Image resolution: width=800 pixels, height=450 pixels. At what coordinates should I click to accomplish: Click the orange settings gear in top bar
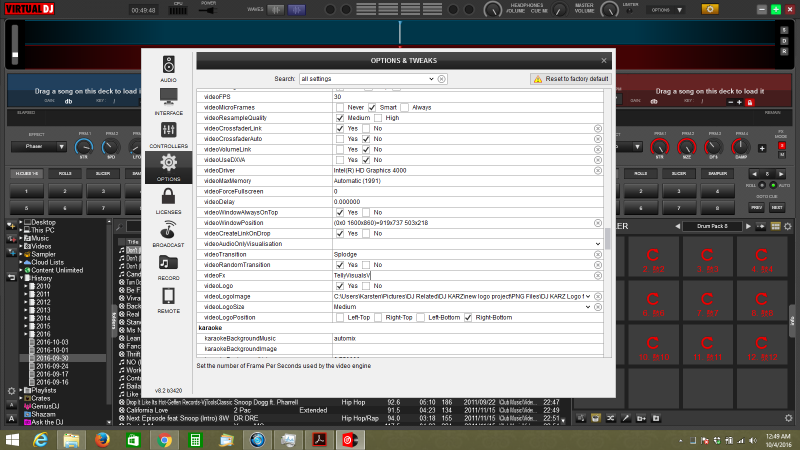(x=710, y=9)
